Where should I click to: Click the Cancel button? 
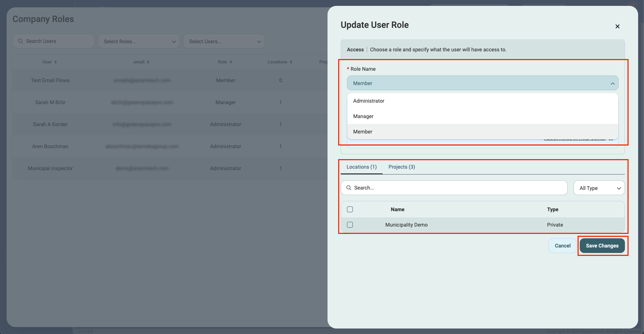562,246
